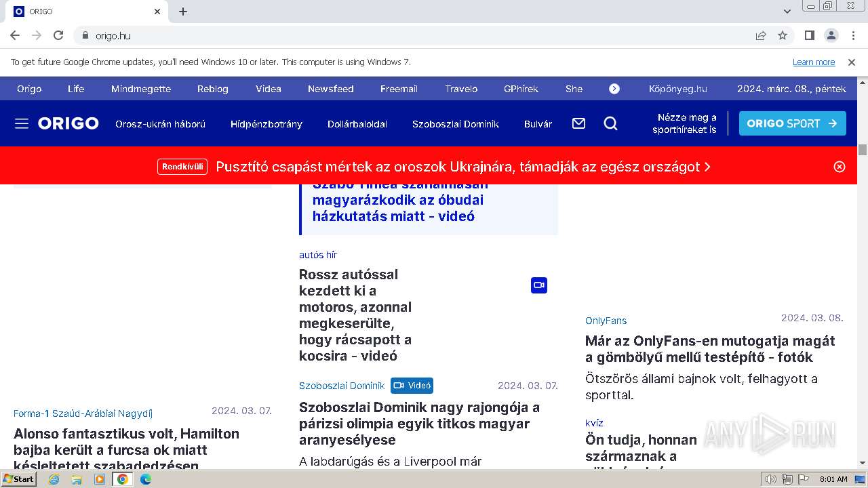This screenshot has height=488, width=868.
Task: Go forward in browser history
Action: point(37,35)
